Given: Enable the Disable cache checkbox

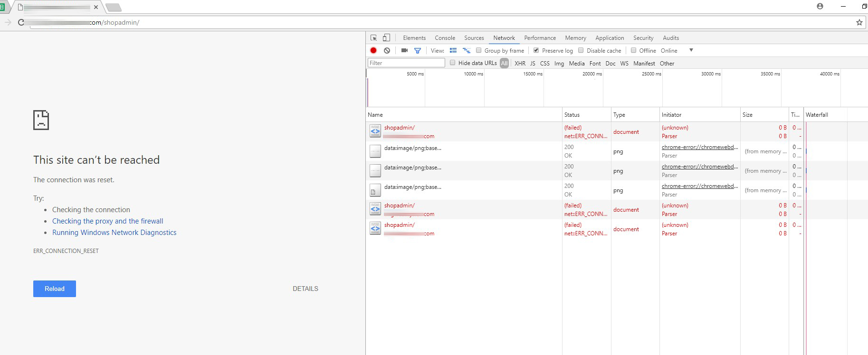Looking at the screenshot, I should click(x=581, y=50).
